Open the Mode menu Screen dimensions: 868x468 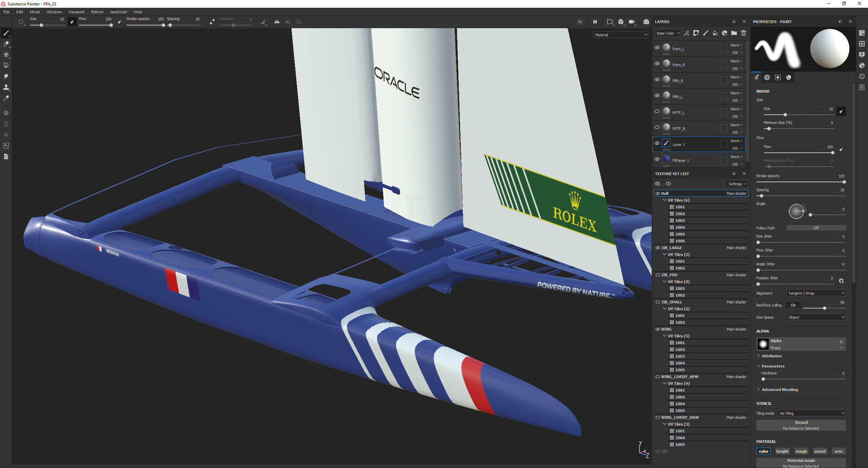click(35, 12)
